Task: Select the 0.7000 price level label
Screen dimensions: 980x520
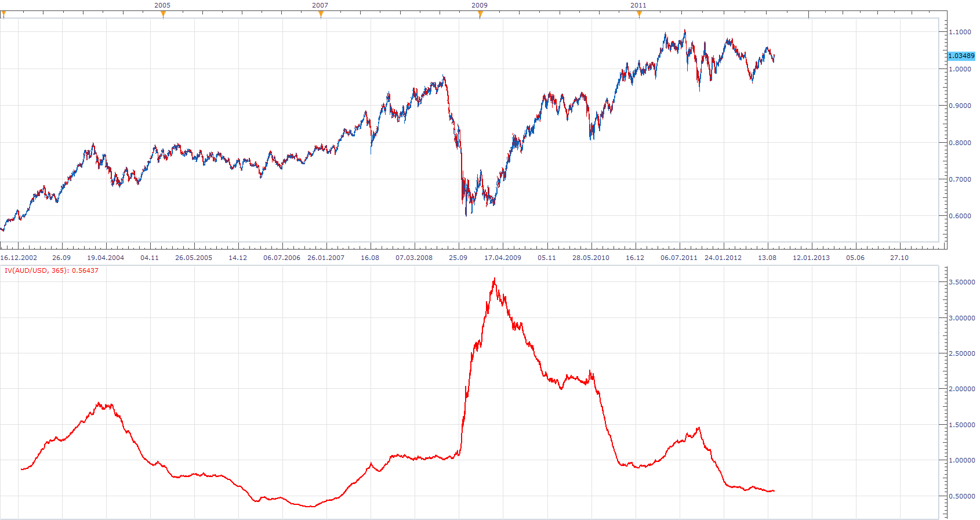Action: click(960, 179)
